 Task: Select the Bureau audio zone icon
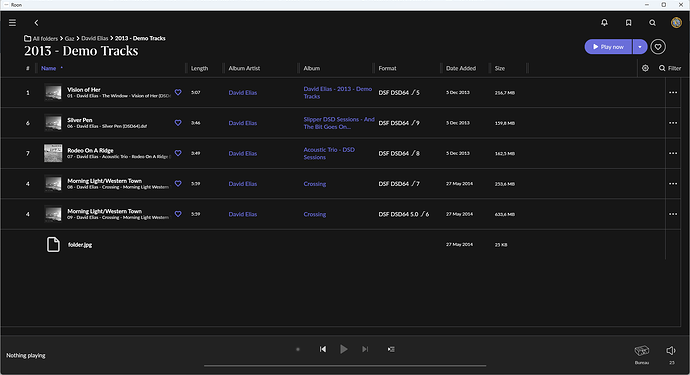(642, 351)
